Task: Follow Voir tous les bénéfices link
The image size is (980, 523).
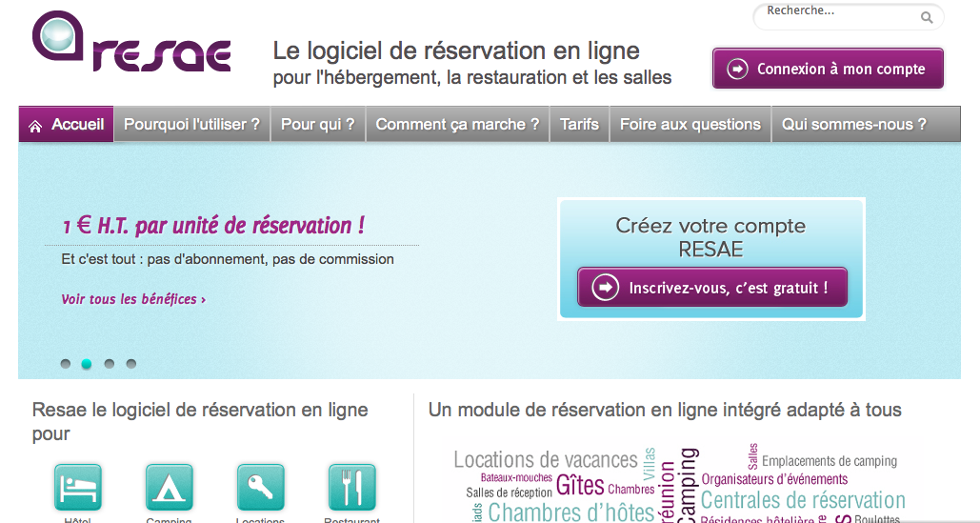Action: click(x=133, y=299)
